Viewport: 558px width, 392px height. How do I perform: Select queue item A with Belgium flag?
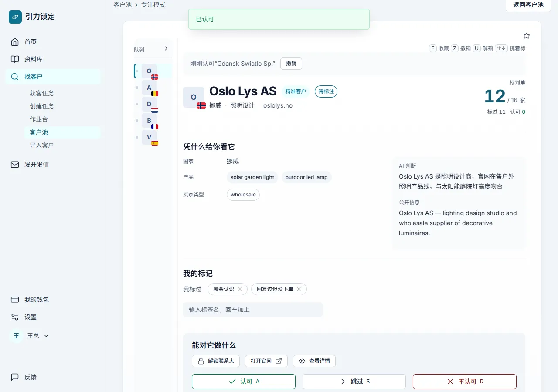[x=153, y=88]
